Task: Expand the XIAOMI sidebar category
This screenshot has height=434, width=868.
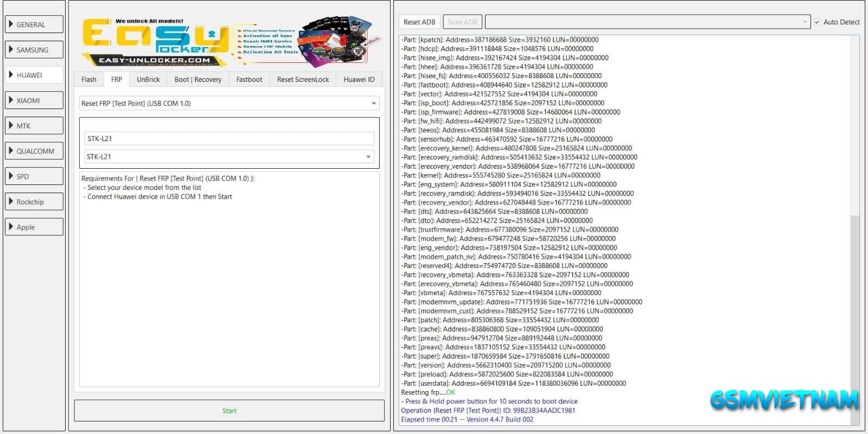Action: [34, 100]
